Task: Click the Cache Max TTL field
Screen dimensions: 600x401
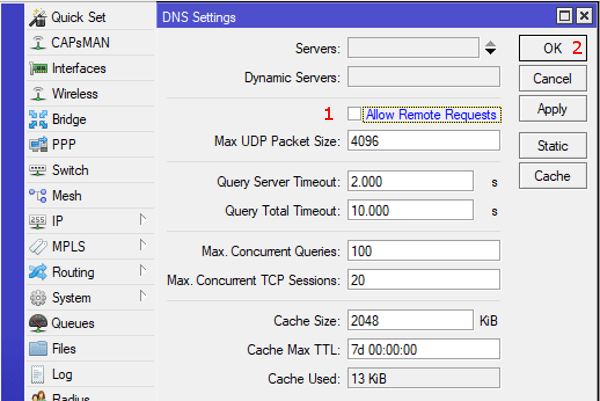Action: (x=424, y=349)
